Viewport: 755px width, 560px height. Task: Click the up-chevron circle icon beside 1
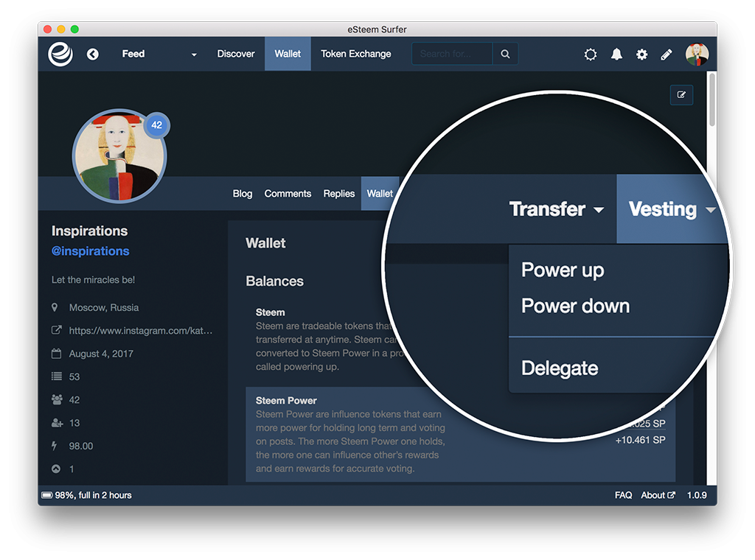(56, 469)
